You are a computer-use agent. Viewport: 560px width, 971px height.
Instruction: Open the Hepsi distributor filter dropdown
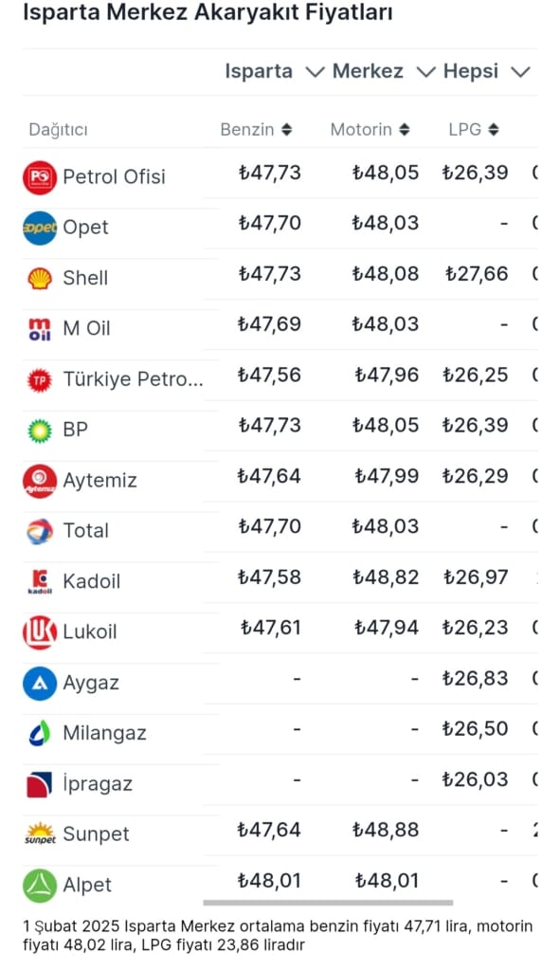tap(487, 72)
